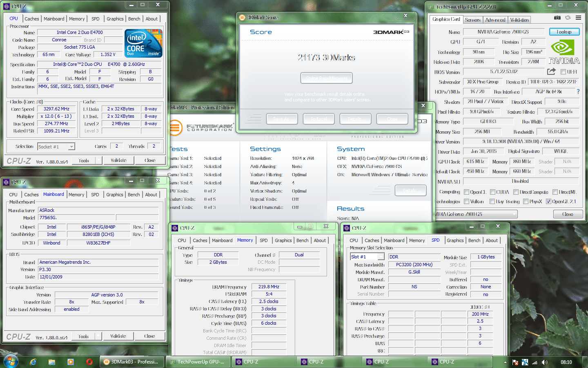Open Windows Media Player taskbar icon
Screen dimensions: 588x368
click(x=71, y=362)
